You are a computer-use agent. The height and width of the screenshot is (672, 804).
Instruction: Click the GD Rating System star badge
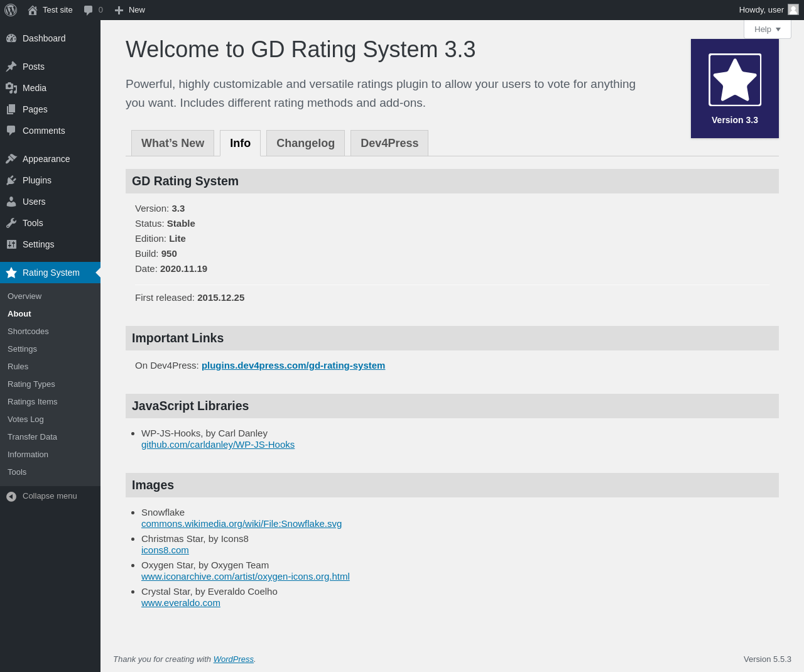coord(735,89)
